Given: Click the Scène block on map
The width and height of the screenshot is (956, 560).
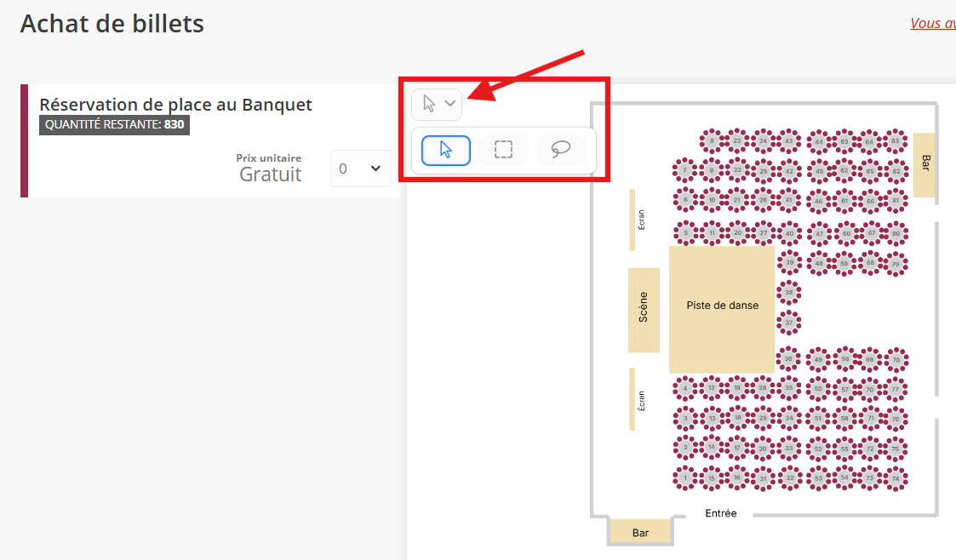Looking at the screenshot, I should [644, 310].
